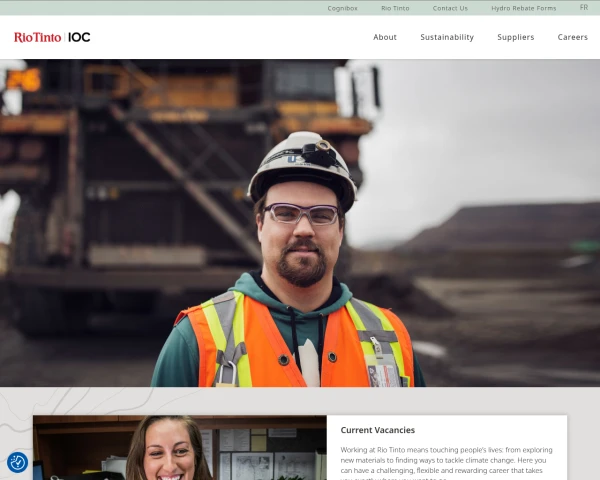Open the Sustainability menu
This screenshot has width=600, height=480.
coord(447,37)
